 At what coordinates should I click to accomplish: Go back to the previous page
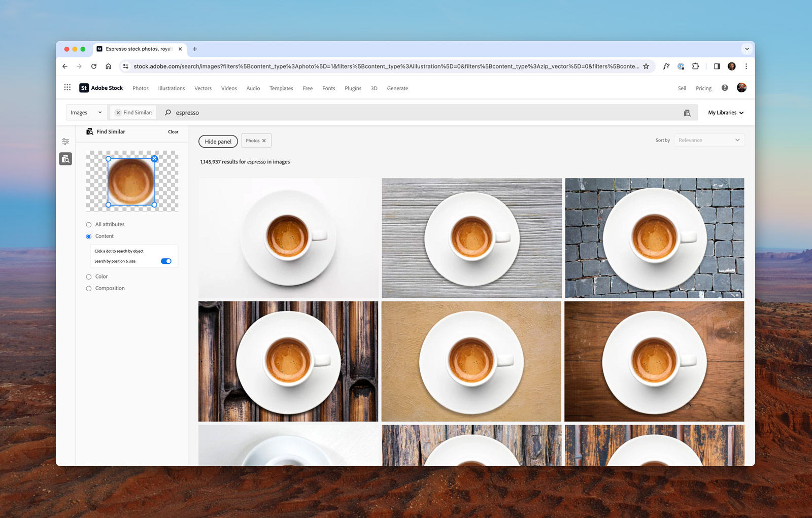pyautogui.click(x=65, y=66)
